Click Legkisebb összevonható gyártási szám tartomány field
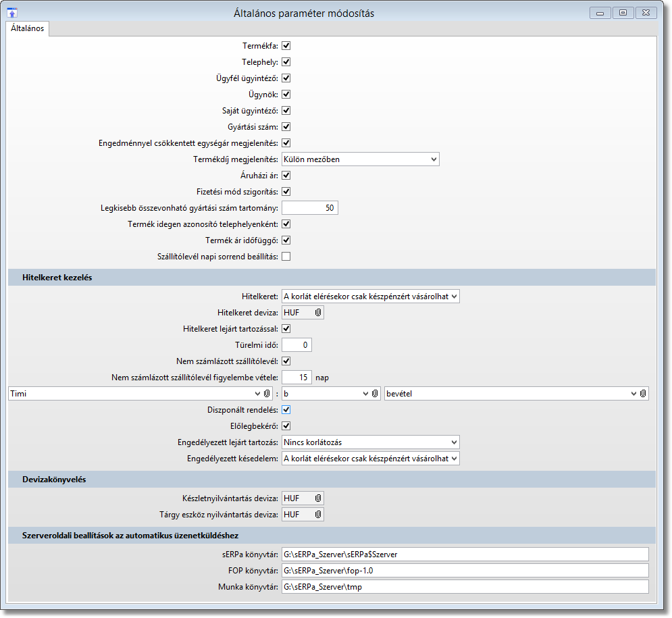 pos(310,208)
